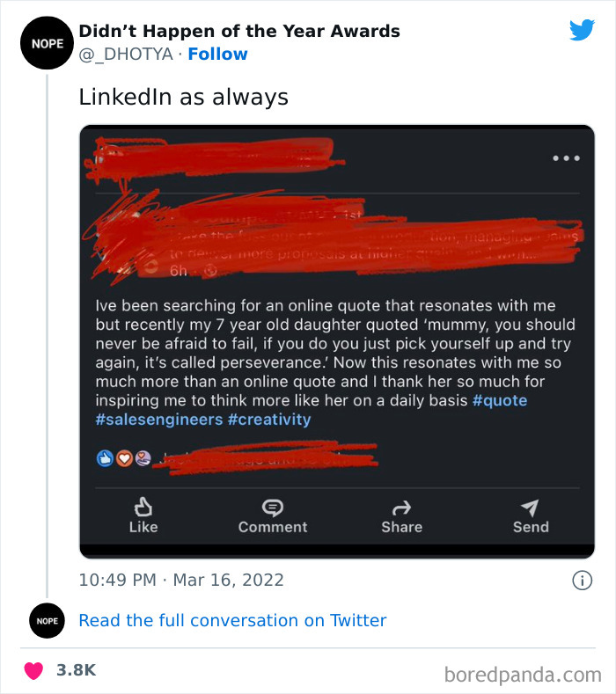Click the Share arrow icon
The image size is (616, 694).
pos(401,508)
